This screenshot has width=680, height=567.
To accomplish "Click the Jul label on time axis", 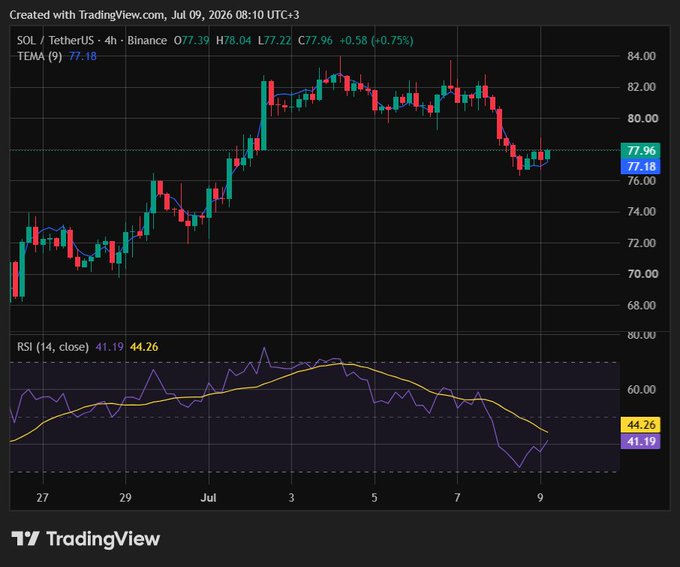I will click(x=208, y=498).
